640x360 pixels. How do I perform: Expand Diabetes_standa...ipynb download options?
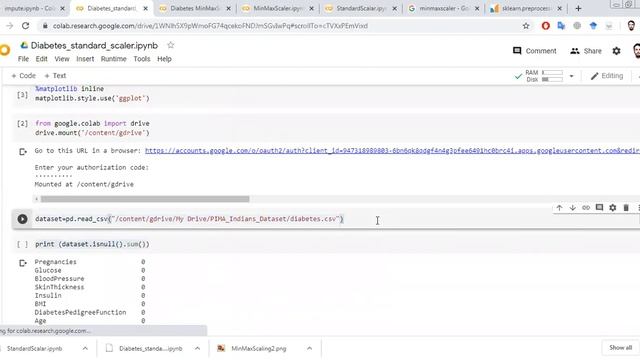pyautogui.click(x=197, y=348)
